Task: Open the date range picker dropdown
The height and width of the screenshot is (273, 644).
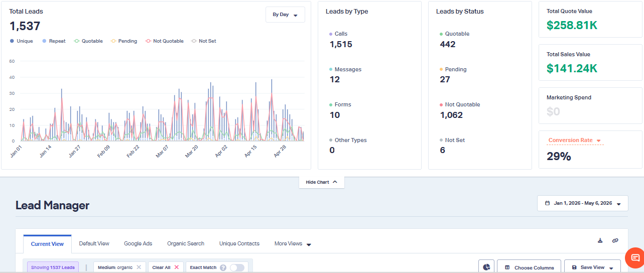Action: pos(582,203)
